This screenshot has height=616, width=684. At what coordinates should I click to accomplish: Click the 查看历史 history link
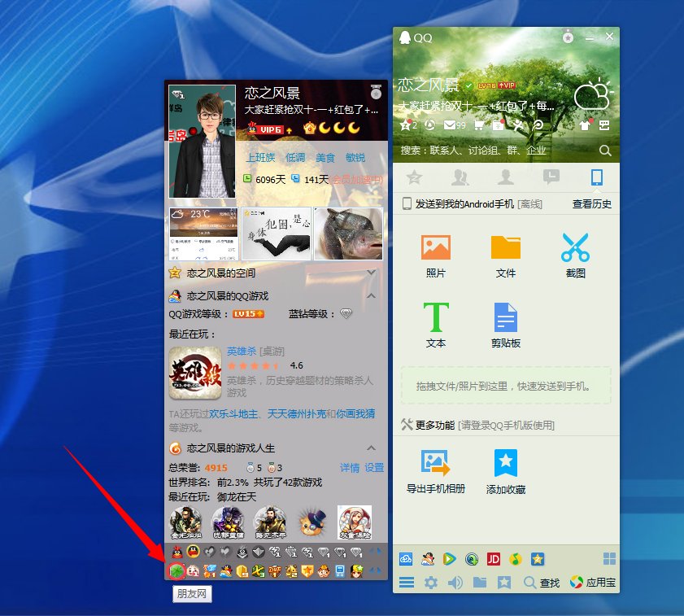[591, 203]
